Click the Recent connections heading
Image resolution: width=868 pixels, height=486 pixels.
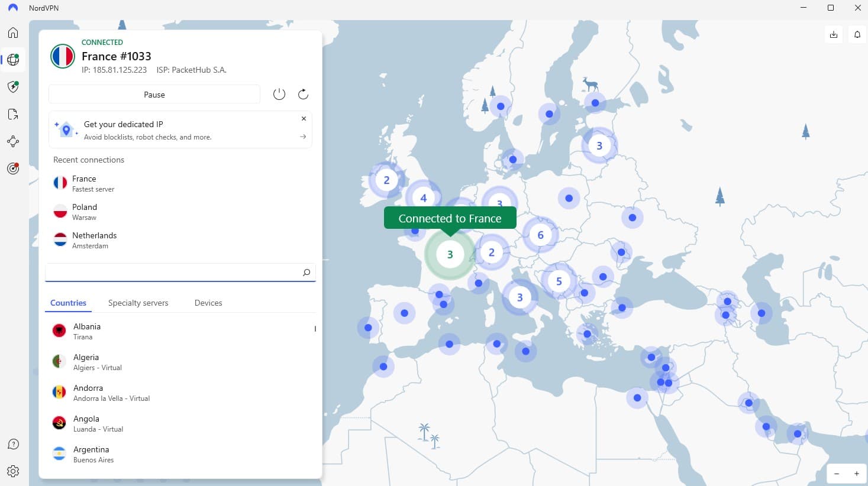(89, 160)
